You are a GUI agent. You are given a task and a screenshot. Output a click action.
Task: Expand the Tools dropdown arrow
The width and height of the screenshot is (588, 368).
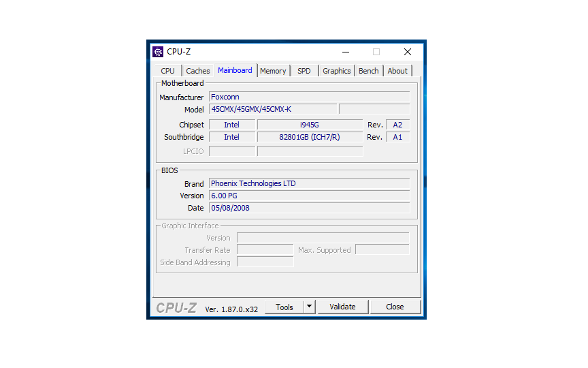[x=310, y=307]
